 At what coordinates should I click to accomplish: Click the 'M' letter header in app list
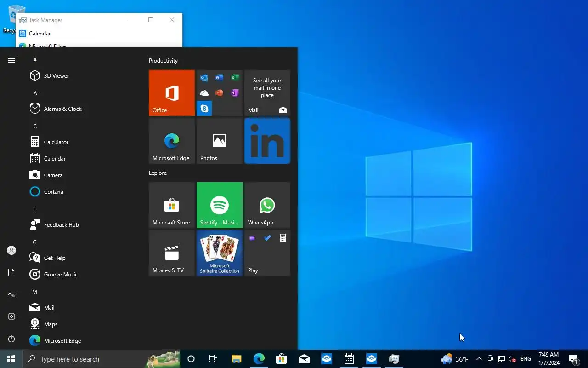click(35, 292)
